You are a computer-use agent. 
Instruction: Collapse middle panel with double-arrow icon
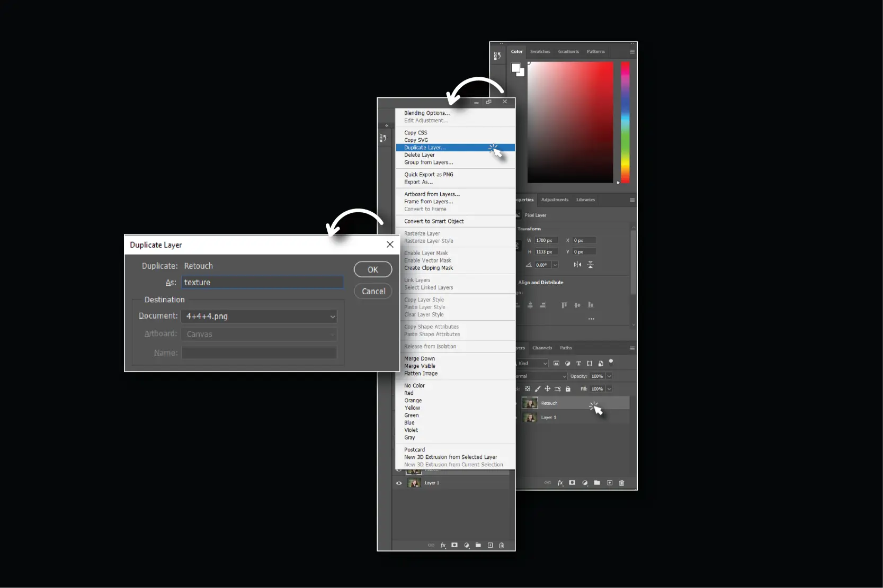pos(387,125)
